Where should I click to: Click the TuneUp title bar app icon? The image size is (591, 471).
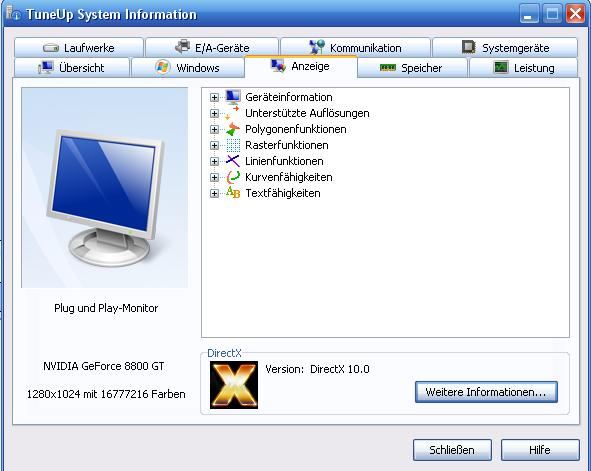click(x=14, y=14)
